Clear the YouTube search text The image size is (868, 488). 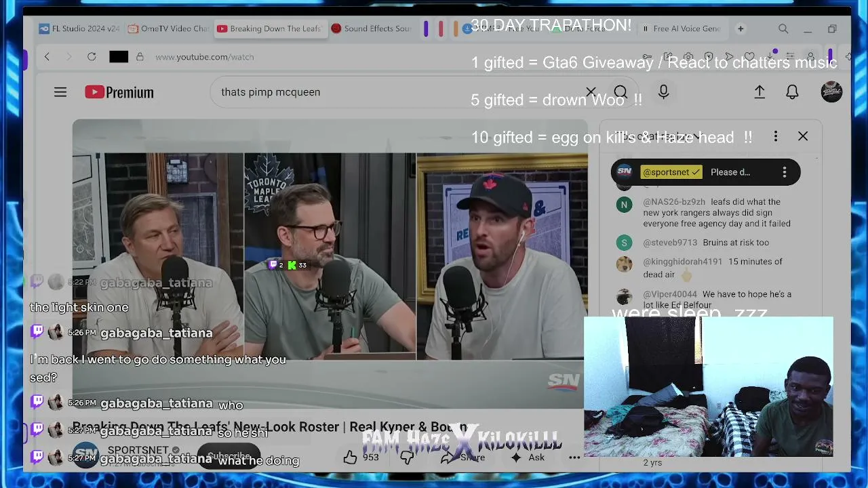coord(591,92)
